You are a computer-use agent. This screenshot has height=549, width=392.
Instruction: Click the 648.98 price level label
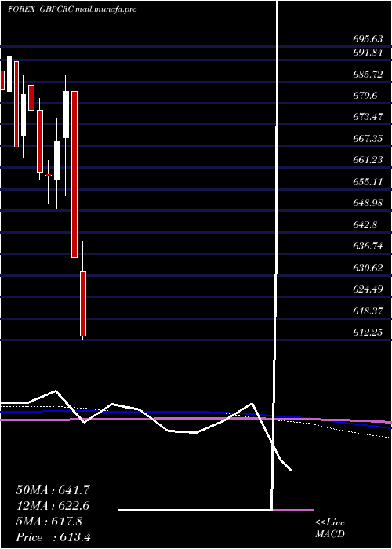tap(368, 203)
